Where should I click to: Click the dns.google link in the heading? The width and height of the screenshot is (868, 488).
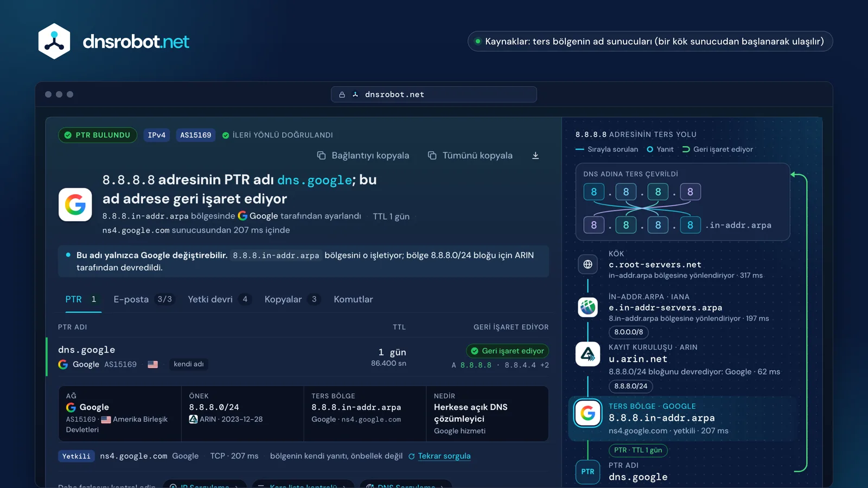point(315,180)
